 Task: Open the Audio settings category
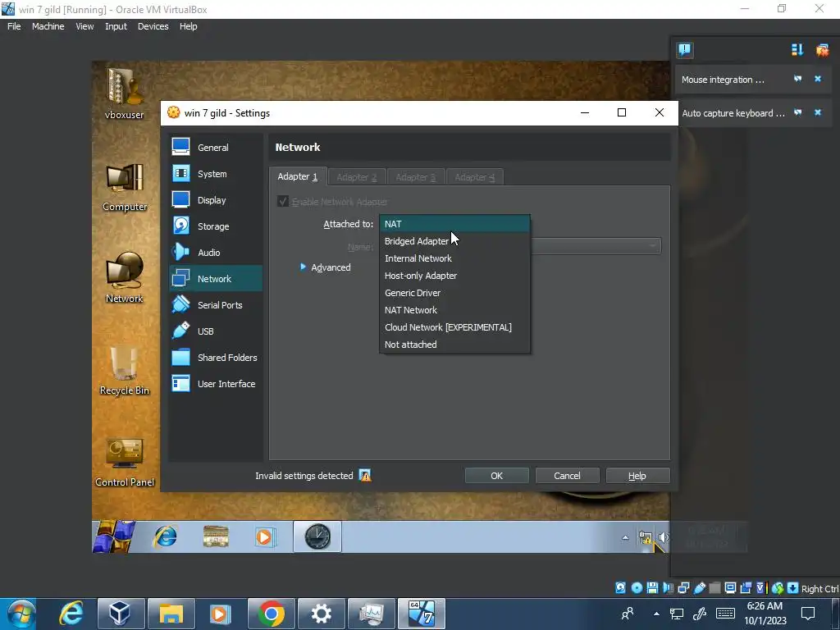[x=216, y=253]
